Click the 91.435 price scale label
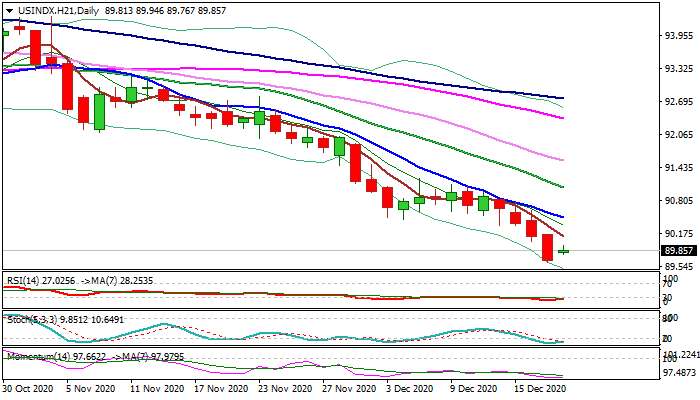 [679, 168]
